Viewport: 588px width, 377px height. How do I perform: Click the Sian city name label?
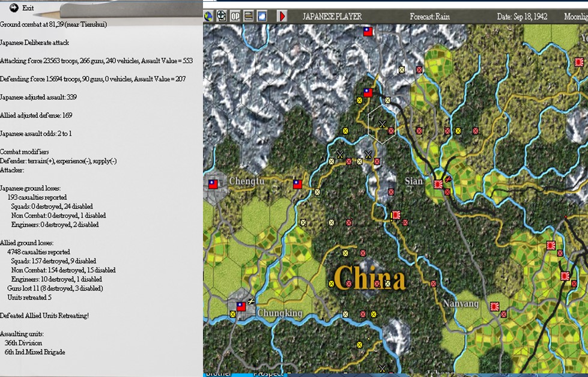(x=414, y=181)
